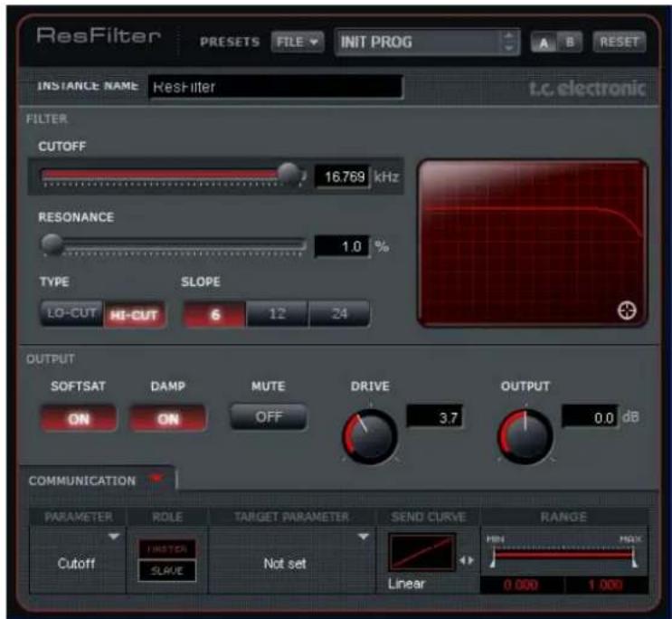672x619 pixels.
Task: Click the output value field 0.0 dB
Action: [590, 416]
